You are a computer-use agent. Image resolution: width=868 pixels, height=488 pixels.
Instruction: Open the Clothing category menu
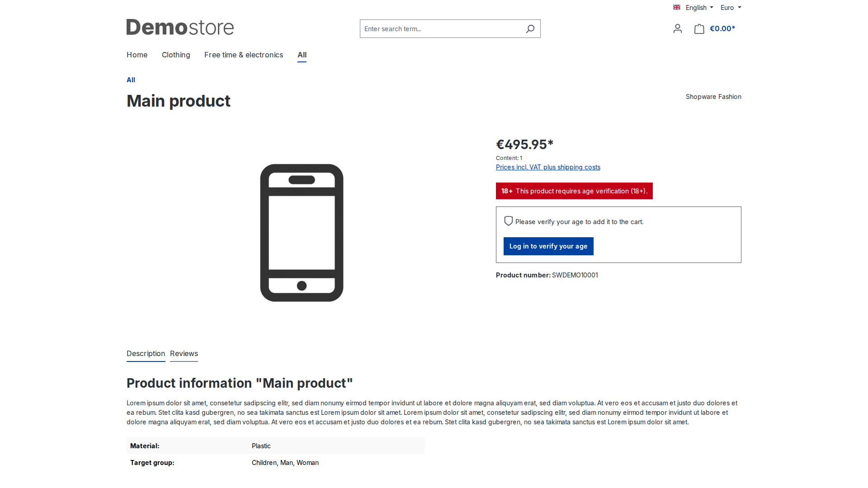click(x=176, y=55)
